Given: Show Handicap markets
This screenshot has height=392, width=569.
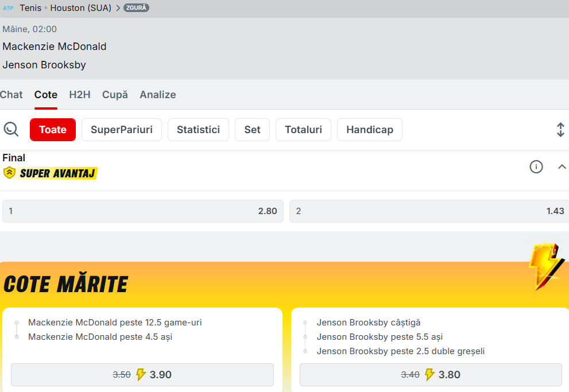Looking at the screenshot, I should tap(369, 130).
